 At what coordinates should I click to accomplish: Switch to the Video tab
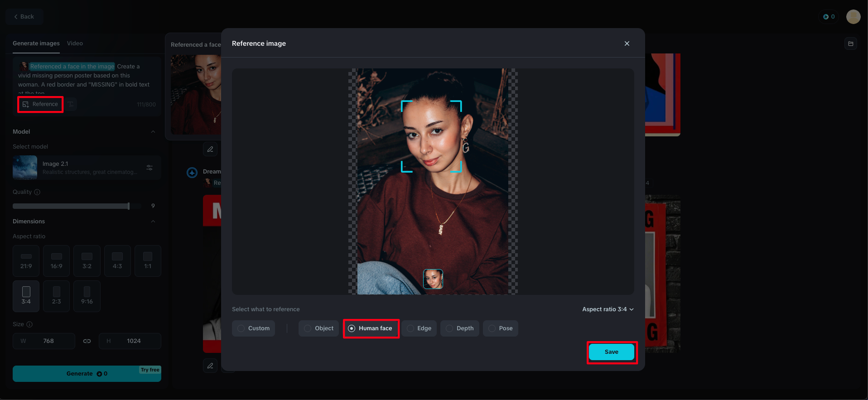75,43
